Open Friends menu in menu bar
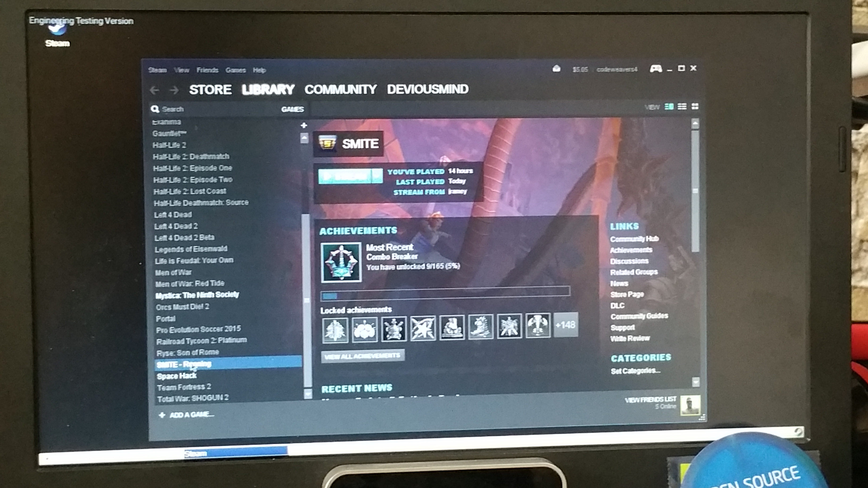 (x=207, y=70)
